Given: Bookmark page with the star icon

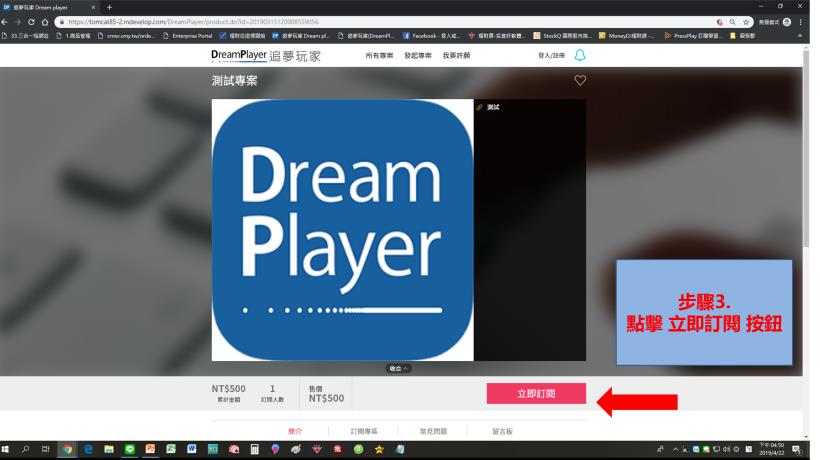Looking at the screenshot, I should pos(746,22).
